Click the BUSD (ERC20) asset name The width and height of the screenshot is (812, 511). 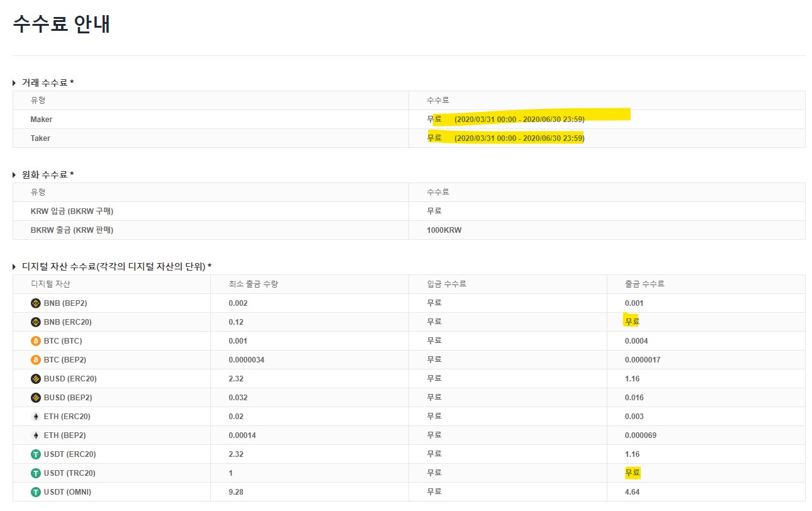coord(70,378)
